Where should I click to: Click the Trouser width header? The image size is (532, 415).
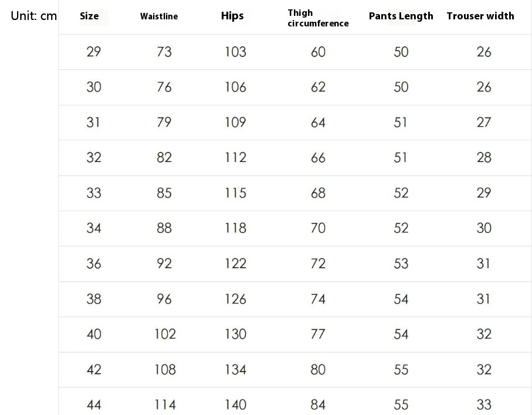click(x=480, y=16)
